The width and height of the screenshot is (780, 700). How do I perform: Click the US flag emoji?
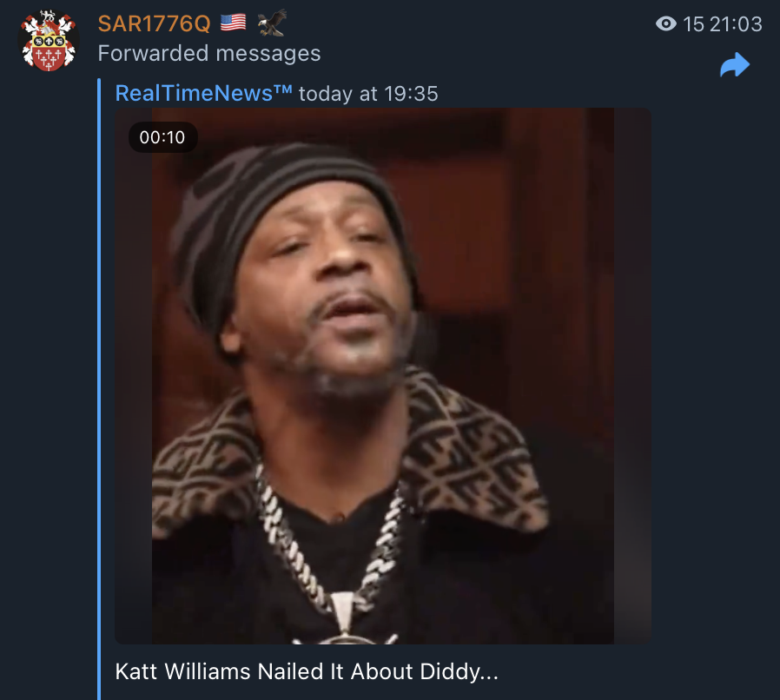(x=233, y=23)
